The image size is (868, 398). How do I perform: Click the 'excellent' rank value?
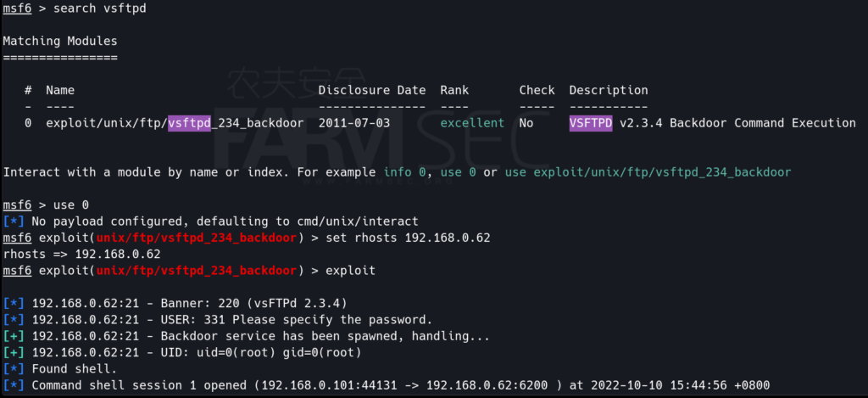pos(472,123)
